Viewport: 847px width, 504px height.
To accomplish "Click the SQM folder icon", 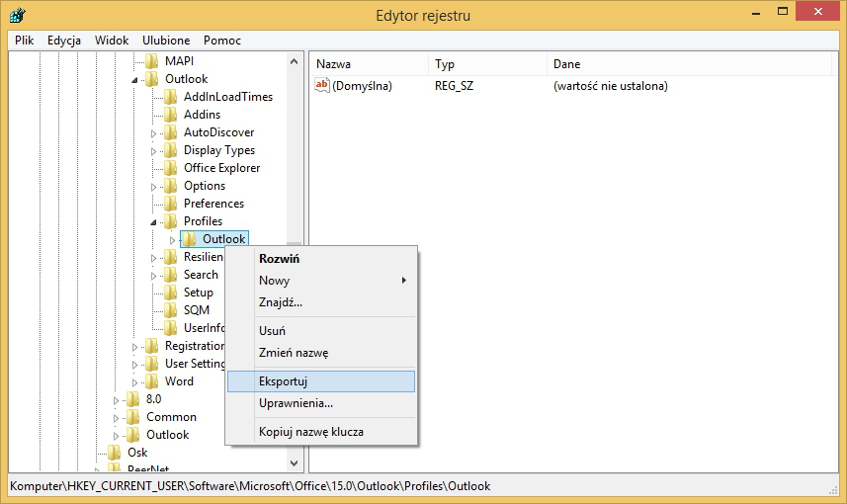I will [171, 310].
